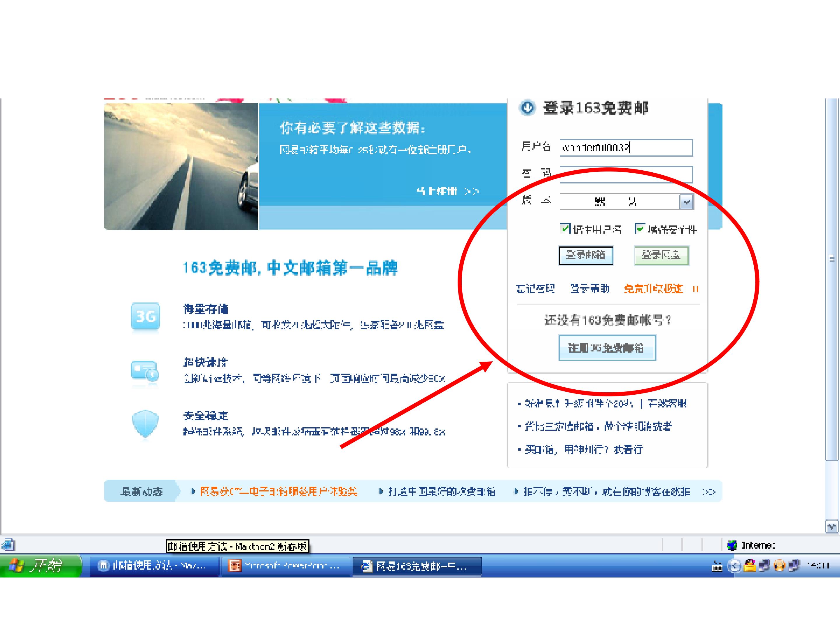The height and width of the screenshot is (630, 840).
Task: Click the blue arrow icon beside 登录163免费邮
Action: point(527,108)
